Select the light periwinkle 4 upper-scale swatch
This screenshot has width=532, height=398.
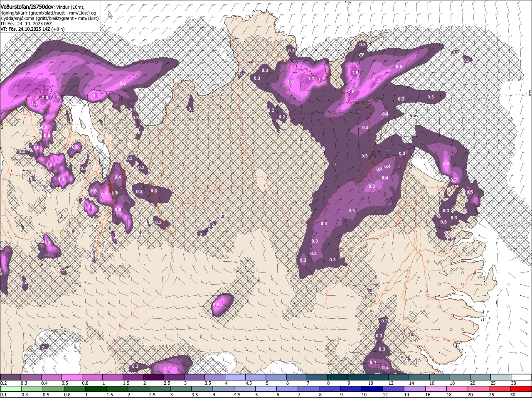tap(235, 377)
